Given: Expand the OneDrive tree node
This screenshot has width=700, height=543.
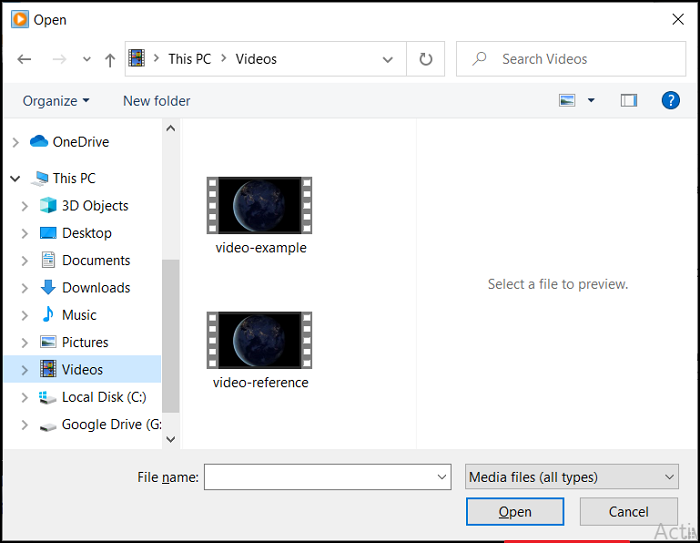Looking at the screenshot, I should (x=15, y=143).
